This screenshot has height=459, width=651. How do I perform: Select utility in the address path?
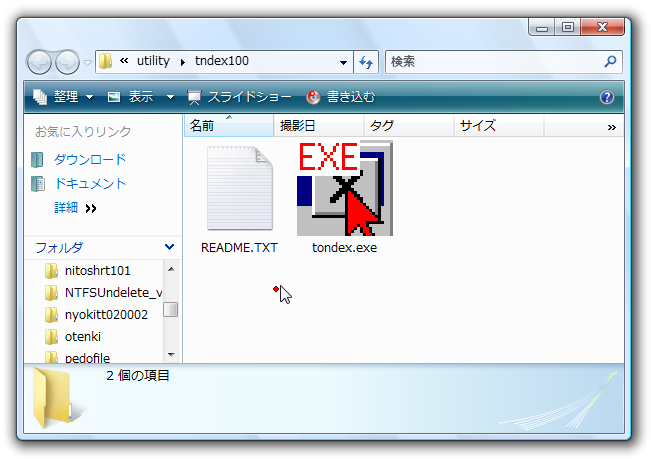[x=153, y=61]
